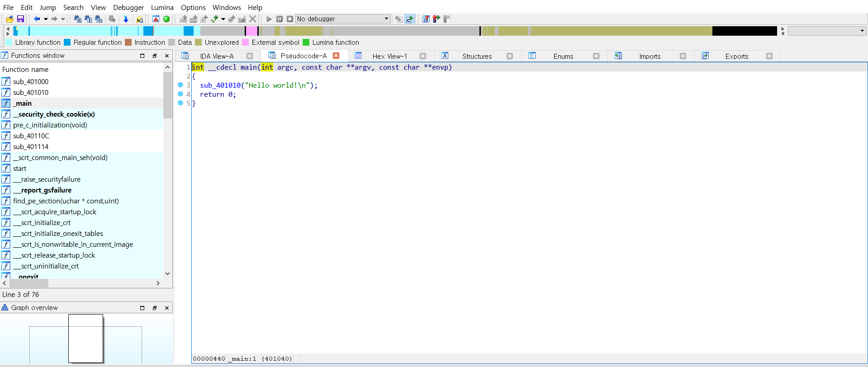
Task: Switch to the IDA View-A tab
Action: tap(217, 56)
